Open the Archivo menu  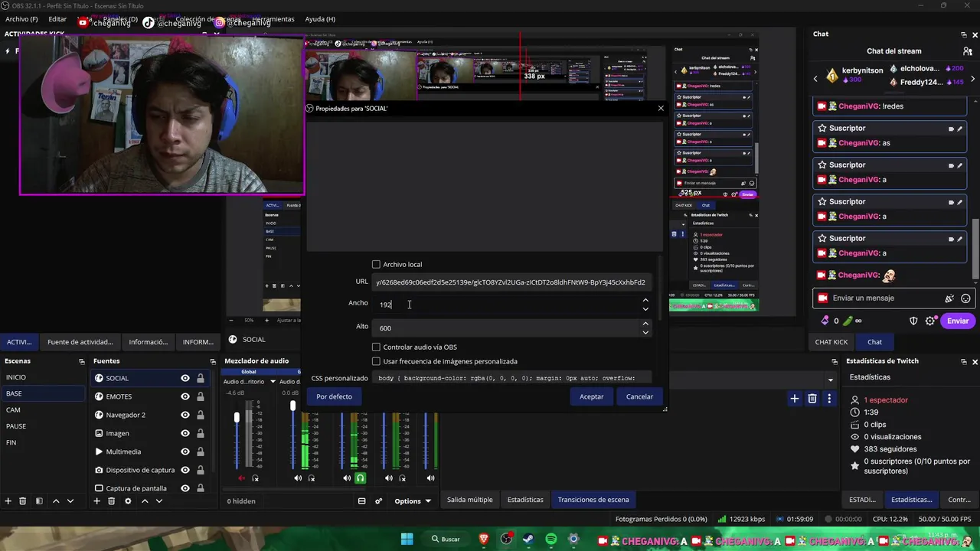pos(21,19)
